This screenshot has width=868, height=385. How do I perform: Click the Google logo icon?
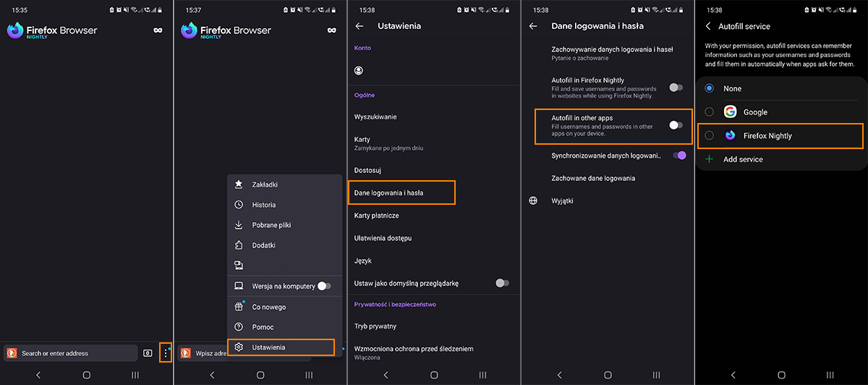(730, 112)
